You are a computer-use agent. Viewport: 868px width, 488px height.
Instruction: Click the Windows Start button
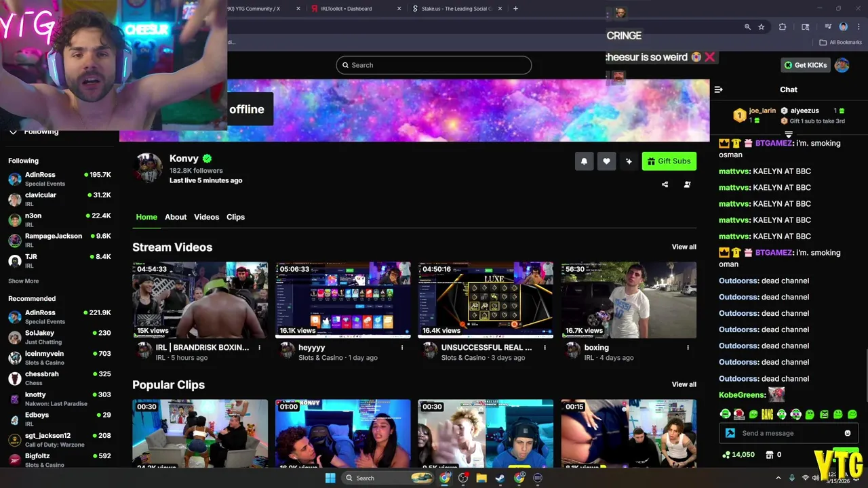tap(330, 478)
